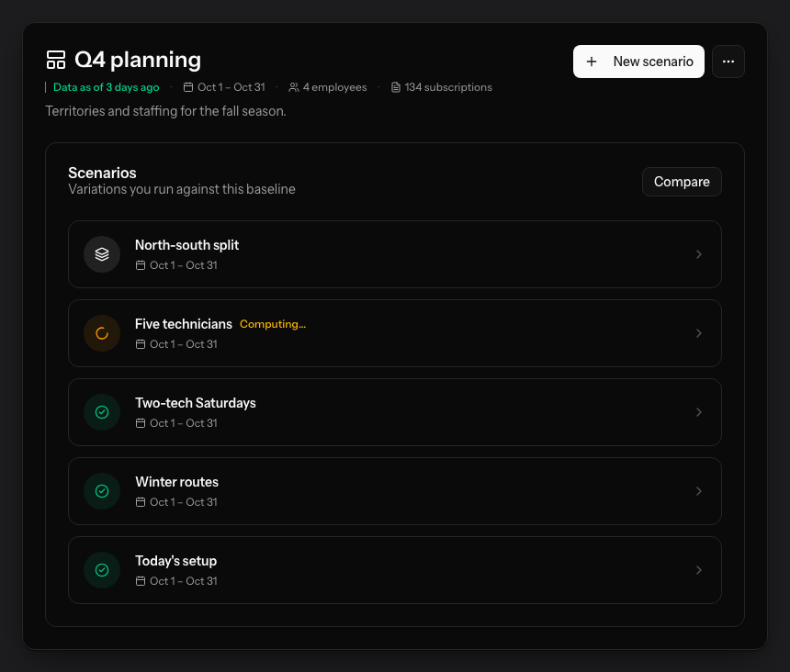
Task: Select the North-south split scenario title
Action: (x=186, y=245)
